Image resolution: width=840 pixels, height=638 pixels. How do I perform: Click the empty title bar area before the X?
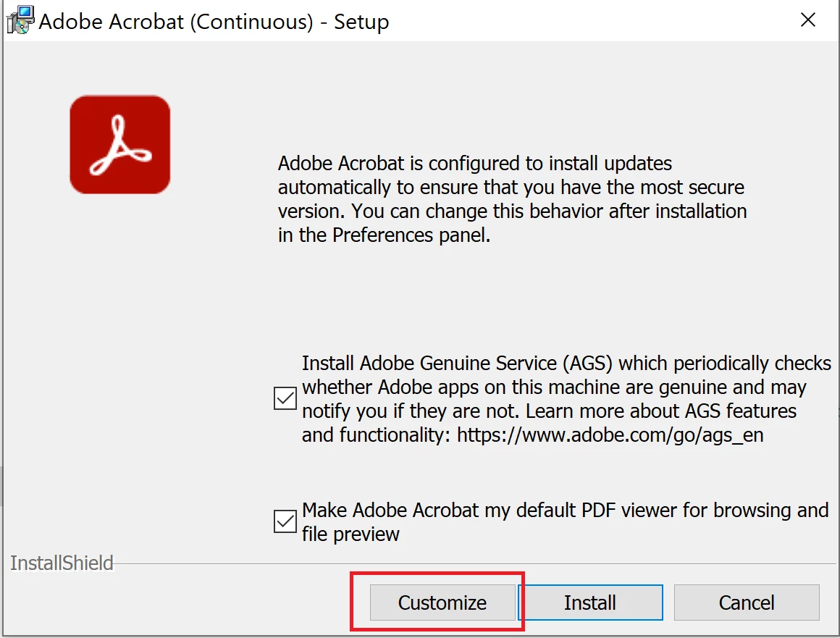coord(589,20)
